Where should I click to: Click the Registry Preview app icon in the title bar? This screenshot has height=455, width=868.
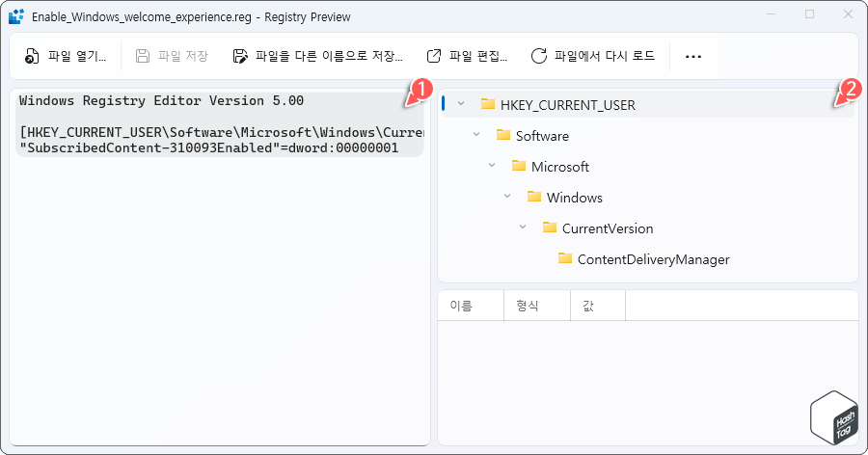[x=16, y=16]
